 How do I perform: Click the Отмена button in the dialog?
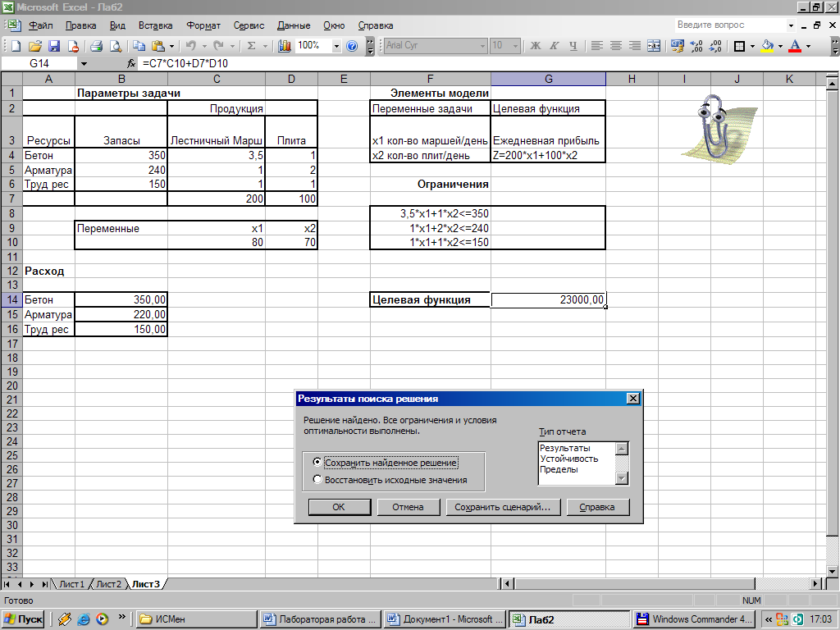409,507
